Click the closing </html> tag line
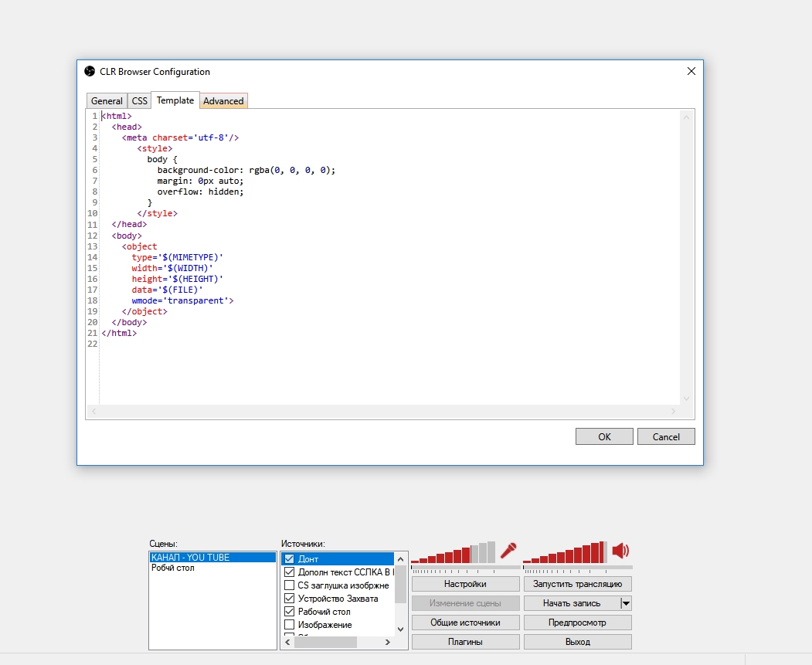Image resolution: width=812 pixels, height=665 pixels. click(x=119, y=334)
